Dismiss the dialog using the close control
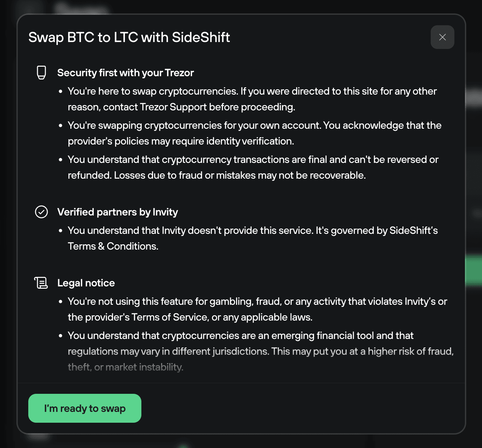Viewport: 482px width, 448px height. pos(442,37)
